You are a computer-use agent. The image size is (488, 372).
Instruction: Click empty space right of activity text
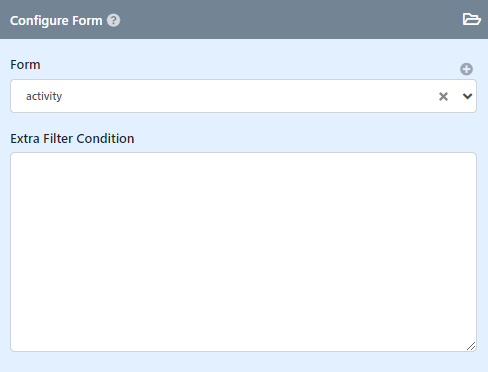(247, 96)
